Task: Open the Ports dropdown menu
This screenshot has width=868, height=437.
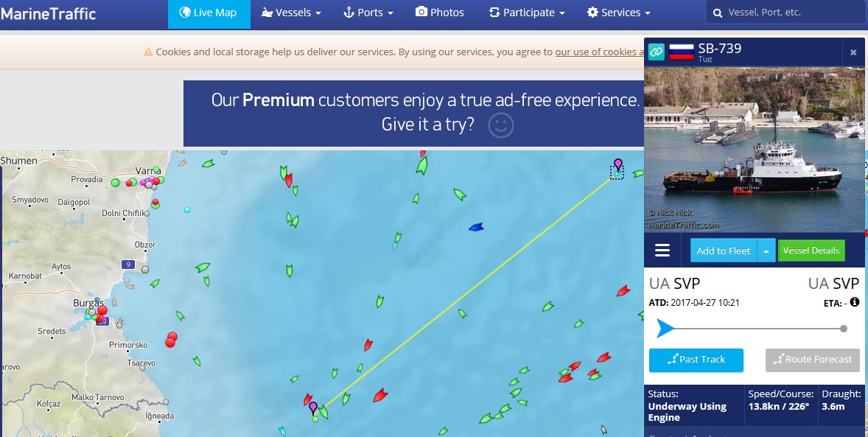Action: tap(368, 13)
